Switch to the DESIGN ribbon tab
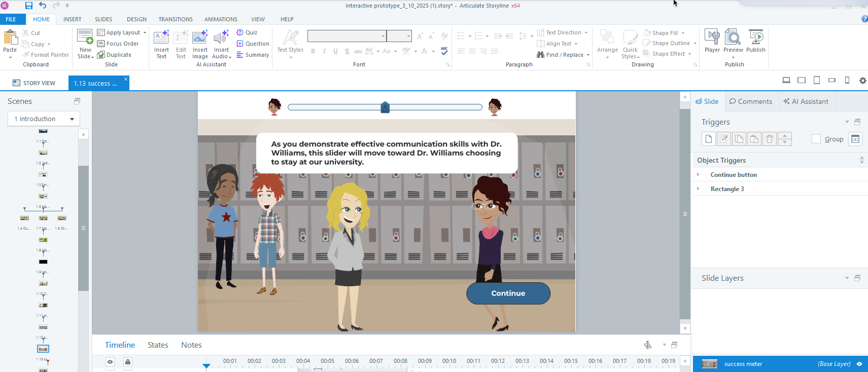868x372 pixels. (136, 19)
